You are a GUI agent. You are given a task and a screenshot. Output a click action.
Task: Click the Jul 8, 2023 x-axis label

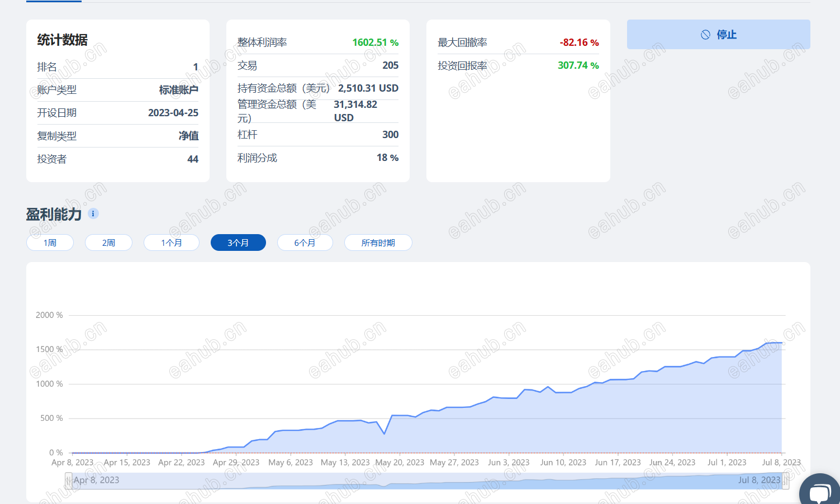(781, 463)
